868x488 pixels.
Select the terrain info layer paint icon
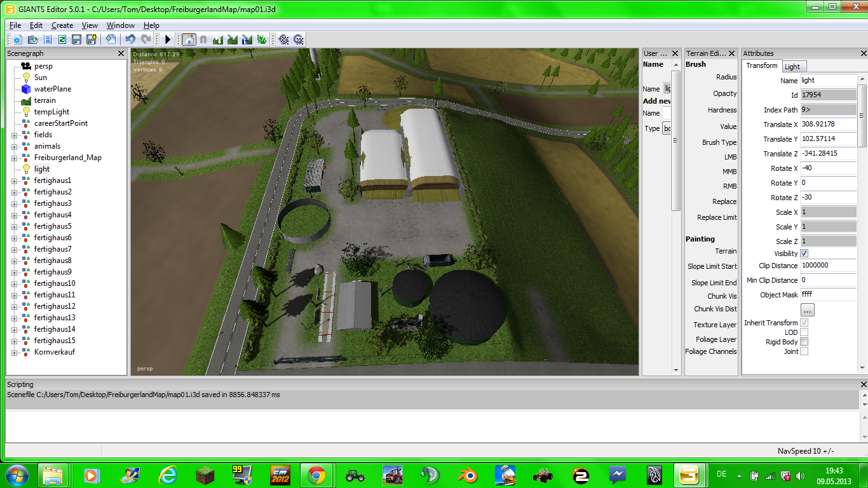pyautogui.click(x=247, y=39)
